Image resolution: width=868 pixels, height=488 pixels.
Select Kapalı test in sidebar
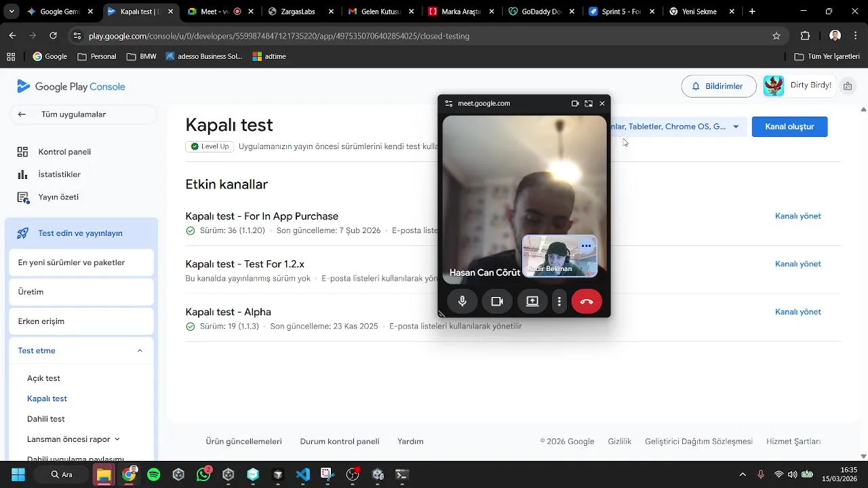coord(47,399)
